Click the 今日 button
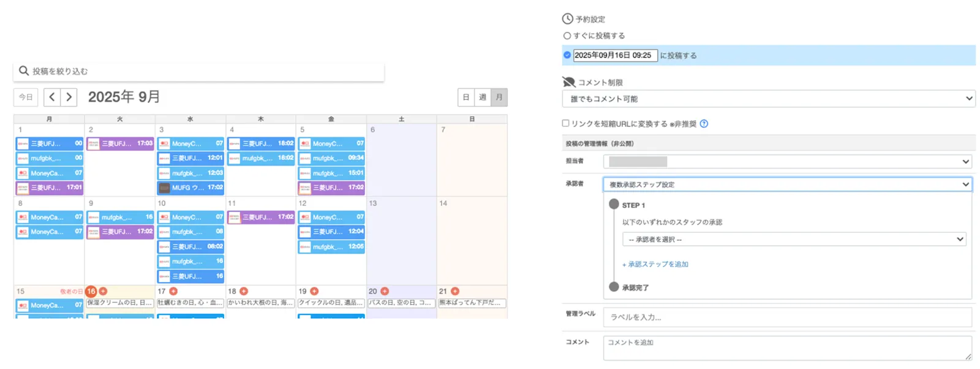 tap(26, 97)
